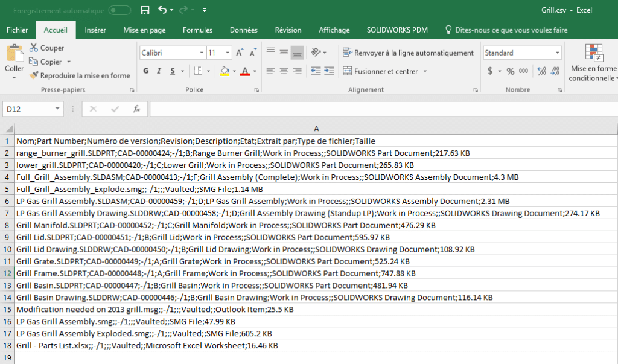618x364 pixels.
Task: Align text right
Action: 297,71
